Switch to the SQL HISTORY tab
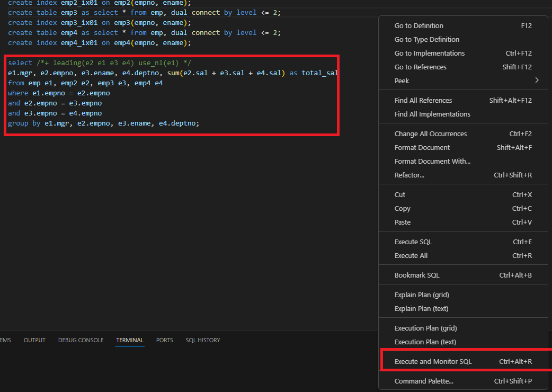Viewport: 552px width, 392px height. click(x=203, y=340)
